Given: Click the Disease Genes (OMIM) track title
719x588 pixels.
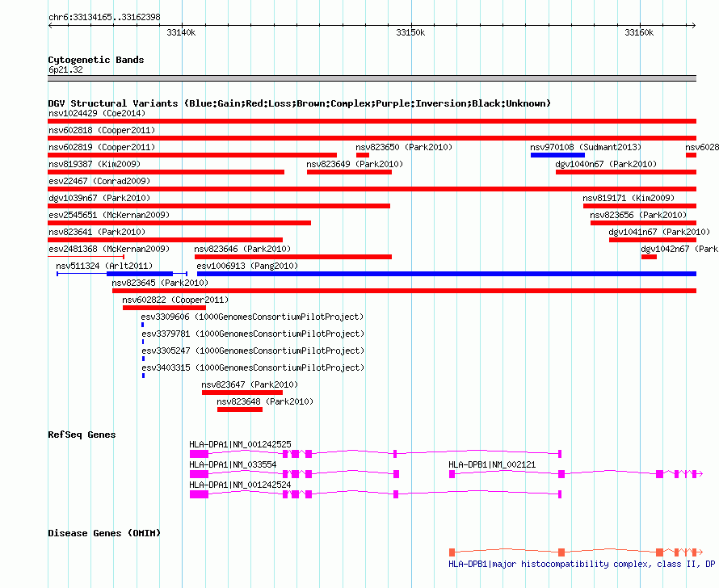Looking at the screenshot, I should pyautogui.click(x=104, y=533).
